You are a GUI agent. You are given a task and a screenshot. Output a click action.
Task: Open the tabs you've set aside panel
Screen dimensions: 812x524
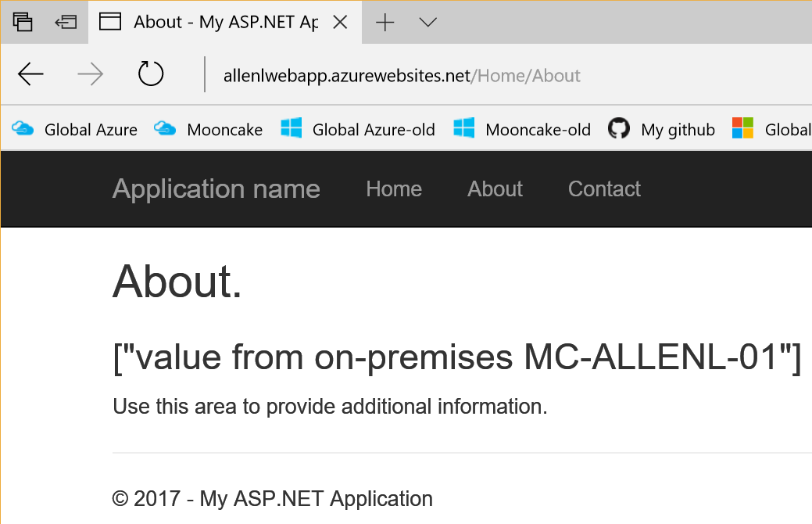pos(23,22)
